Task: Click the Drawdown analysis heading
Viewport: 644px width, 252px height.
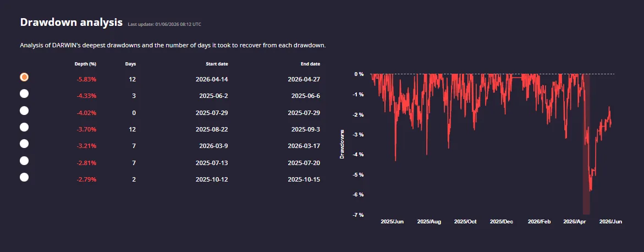Action: tap(71, 22)
